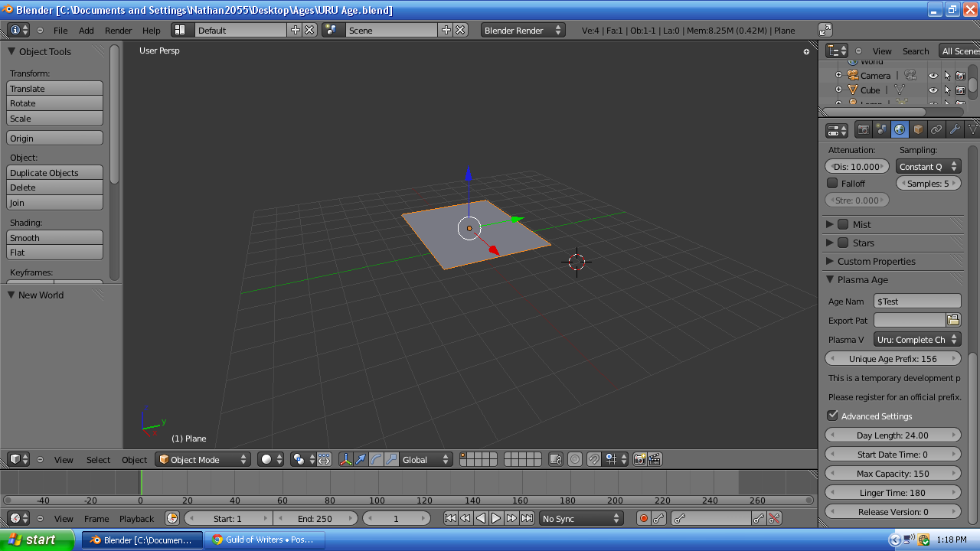Toggle the automatic keyframe record button
980x551 pixels.
643,518
